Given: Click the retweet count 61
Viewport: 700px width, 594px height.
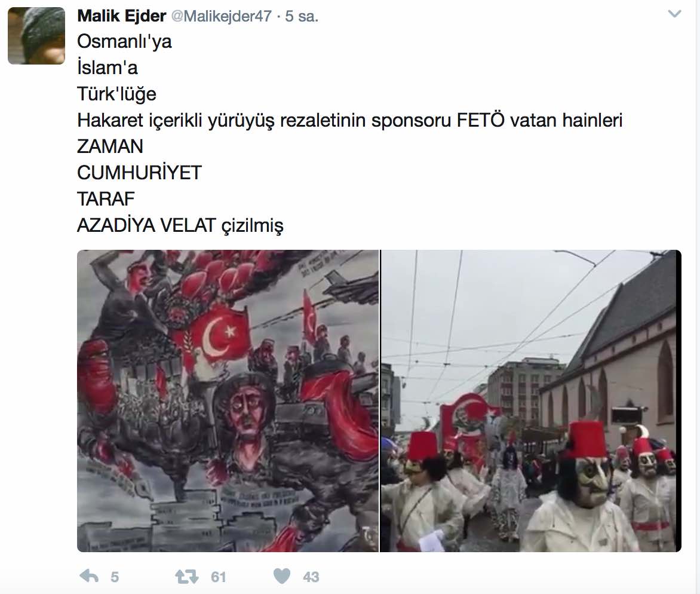Looking at the screenshot, I should tap(219, 577).
